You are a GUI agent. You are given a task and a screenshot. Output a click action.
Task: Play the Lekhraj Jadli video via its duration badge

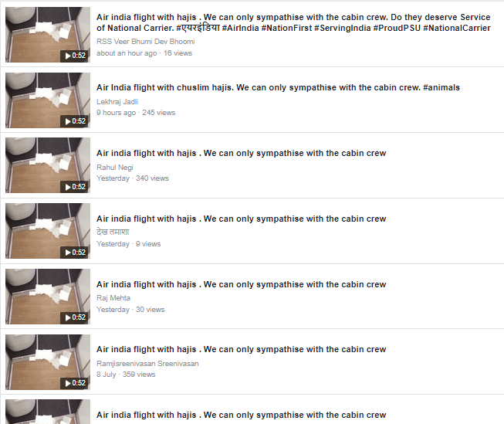pos(75,121)
